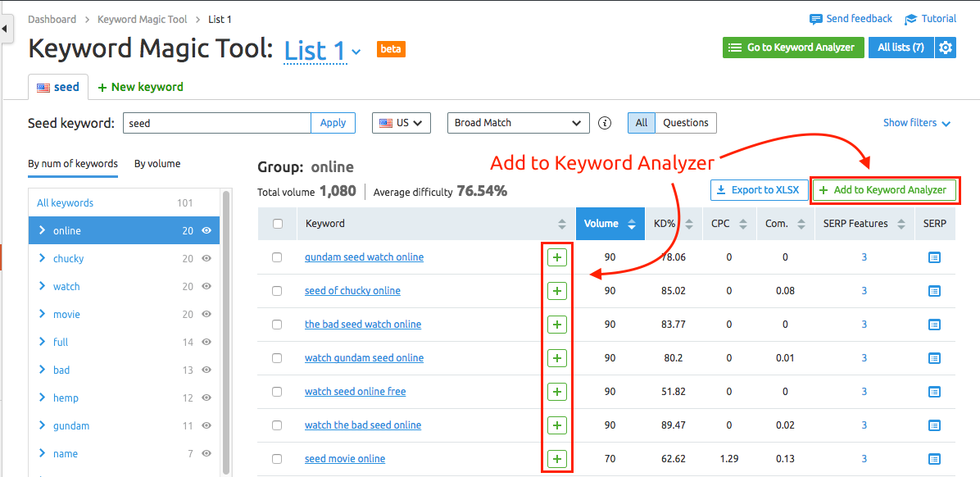Screen dimensions: 980x477
Task: Add "gundam seed watch online" with its plus icon
Action: pos(556,257)
